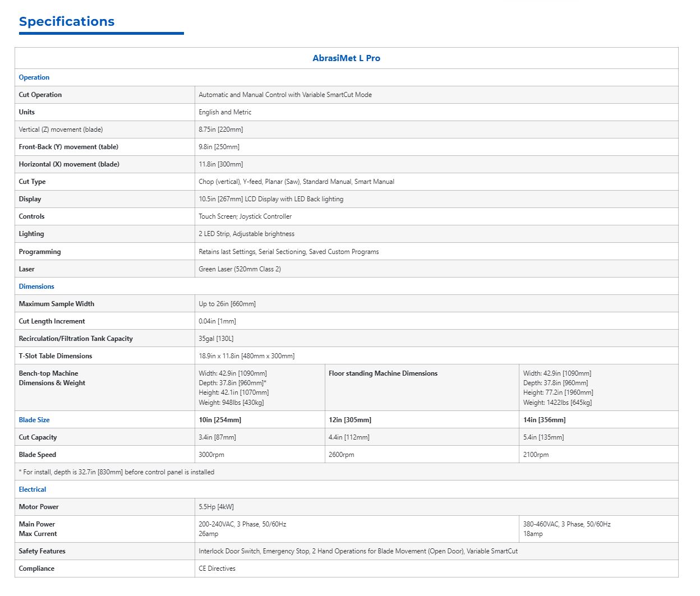Click the Programming row label
Image resolution: width=700 pixels, height=596 pixels.
click(x=40, y=252)
